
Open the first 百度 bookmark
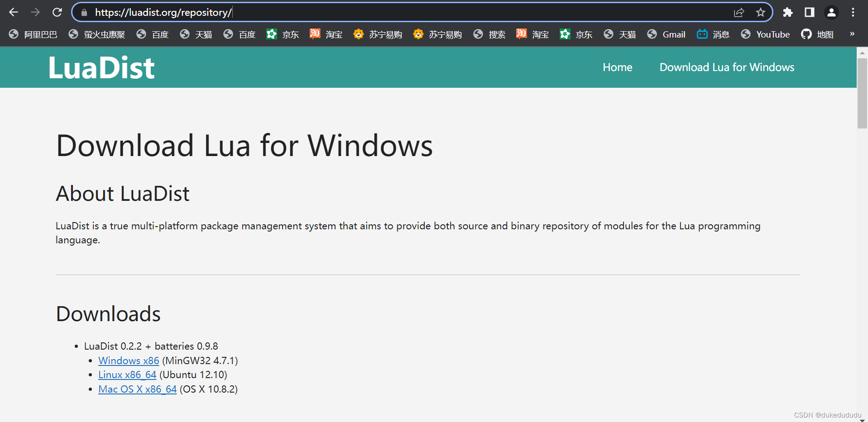point(153,34)
